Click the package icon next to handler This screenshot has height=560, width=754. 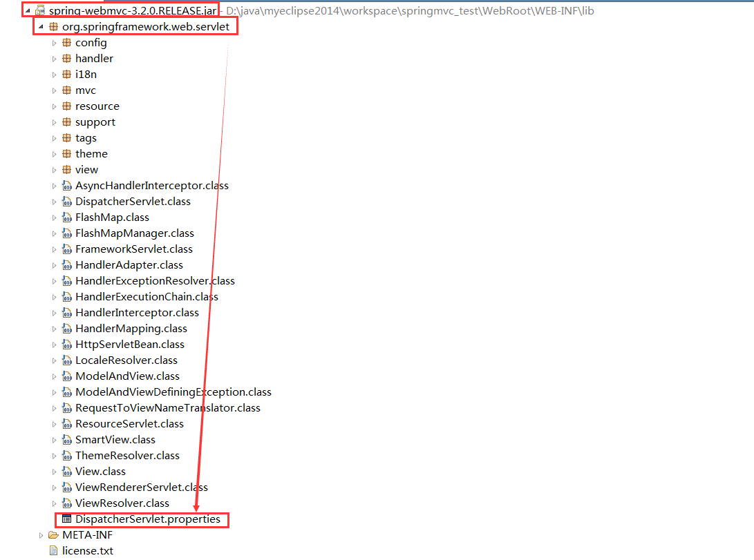67,59
